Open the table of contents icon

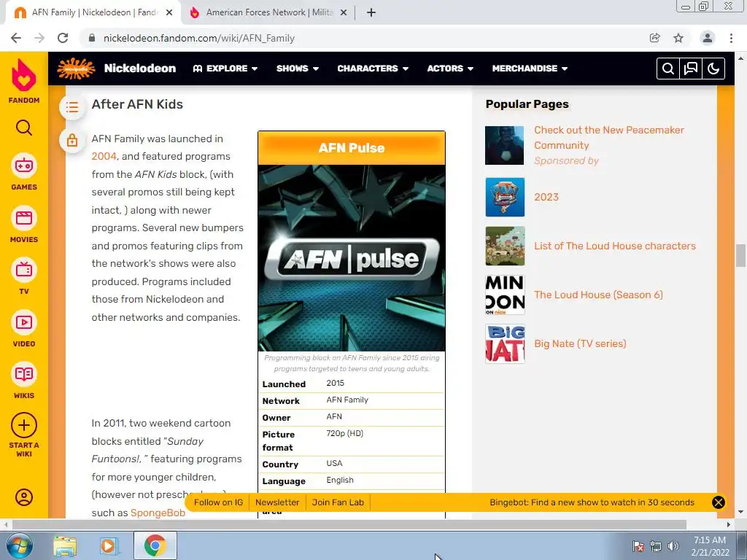tap(72, 106)
